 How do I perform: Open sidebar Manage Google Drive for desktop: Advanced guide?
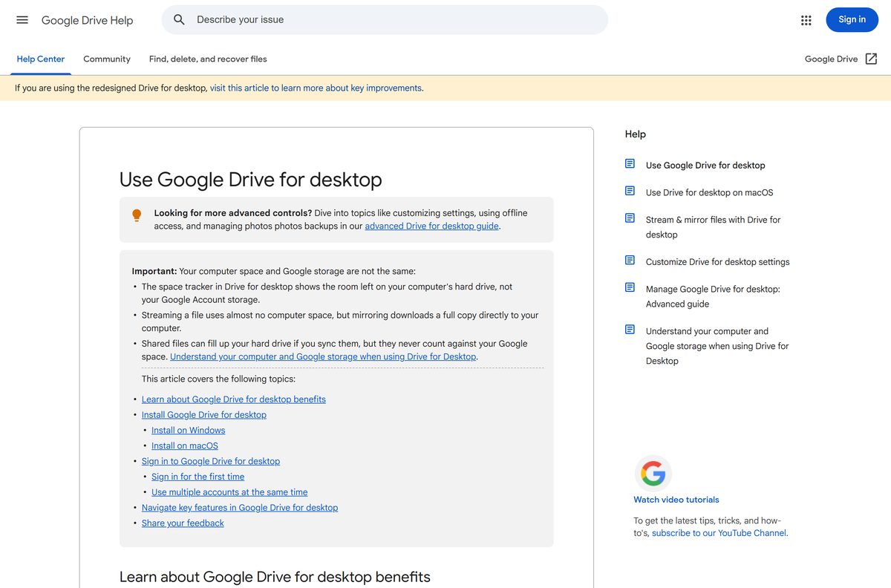coord(713,296)
